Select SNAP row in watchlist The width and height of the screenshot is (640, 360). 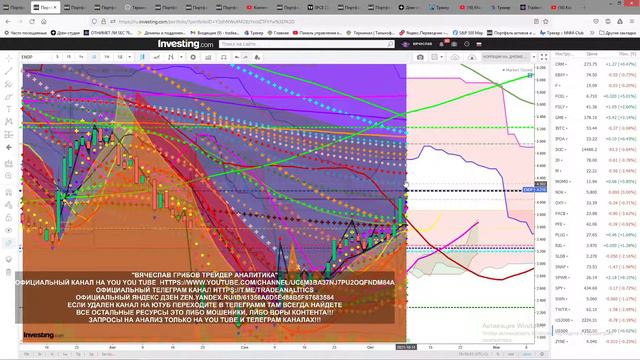pyautogui.click(x=595, y=267)
